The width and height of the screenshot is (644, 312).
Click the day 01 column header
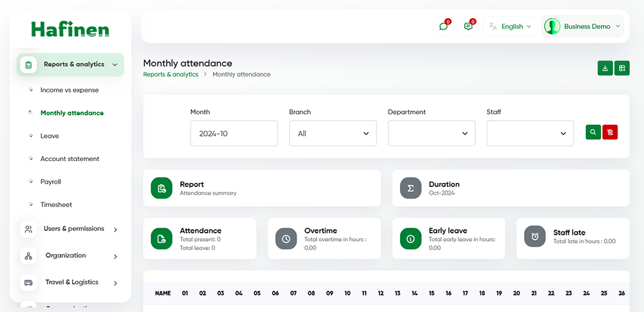pos(185,293)
